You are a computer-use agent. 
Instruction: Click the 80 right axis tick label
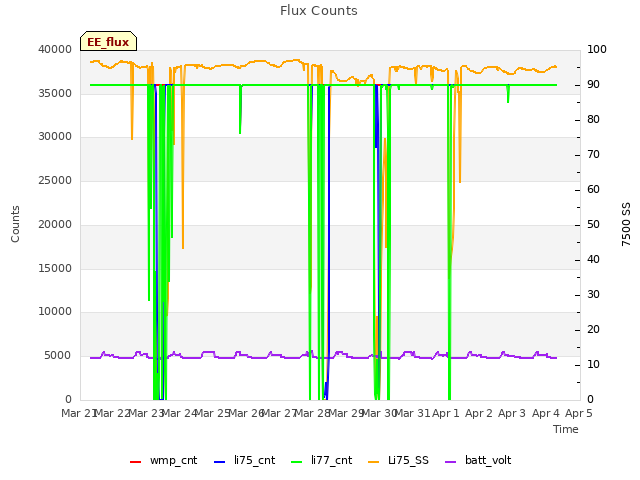593,120
